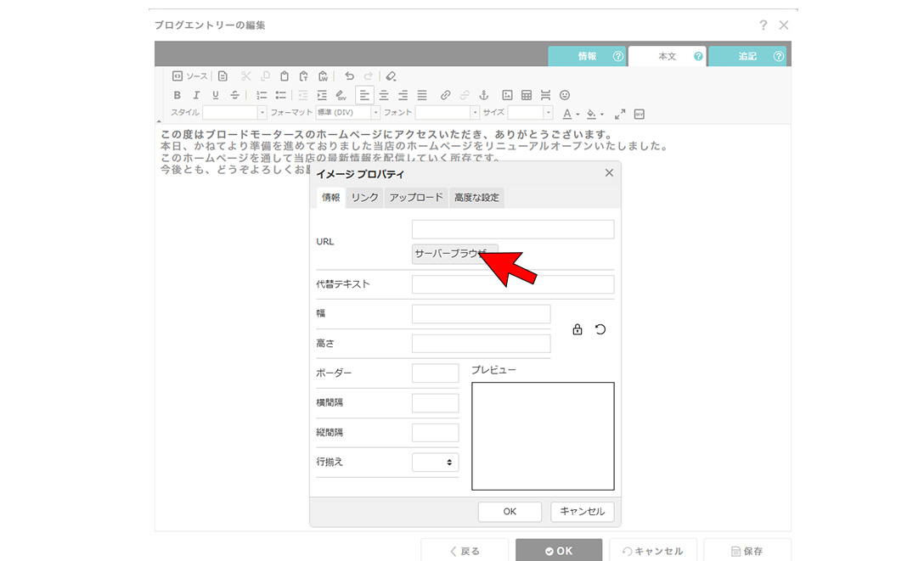
Task: Click the Italic formatting icon
Action: [196, 95]
